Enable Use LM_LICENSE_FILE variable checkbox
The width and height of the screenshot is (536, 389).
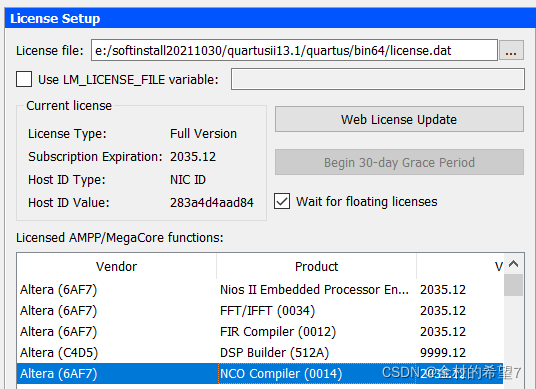pyautogui.click(x=24, y=79)
